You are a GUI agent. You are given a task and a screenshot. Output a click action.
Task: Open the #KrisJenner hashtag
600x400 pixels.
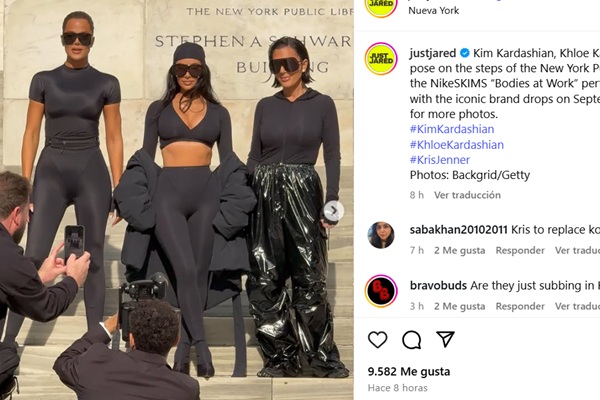(440, 160)
